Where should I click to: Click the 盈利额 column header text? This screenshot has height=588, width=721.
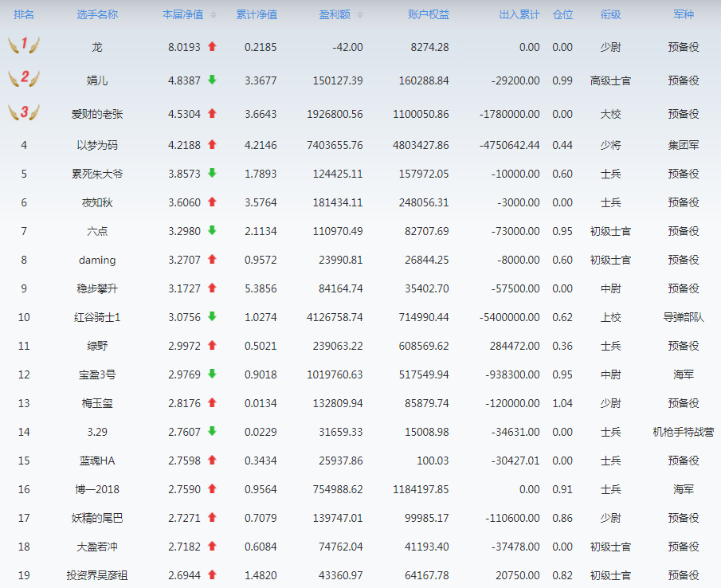335,14
